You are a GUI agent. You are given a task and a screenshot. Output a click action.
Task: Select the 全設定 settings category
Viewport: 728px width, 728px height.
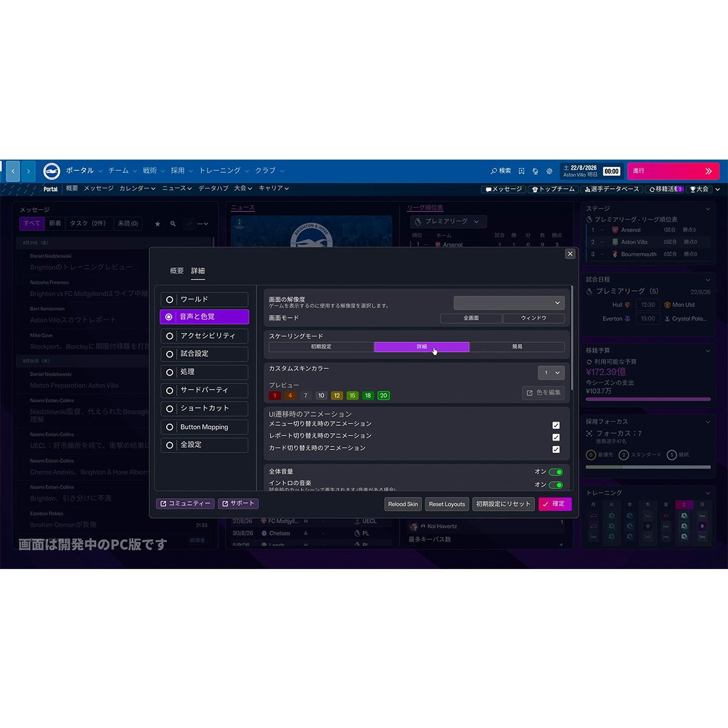click(x=204, y=445)
